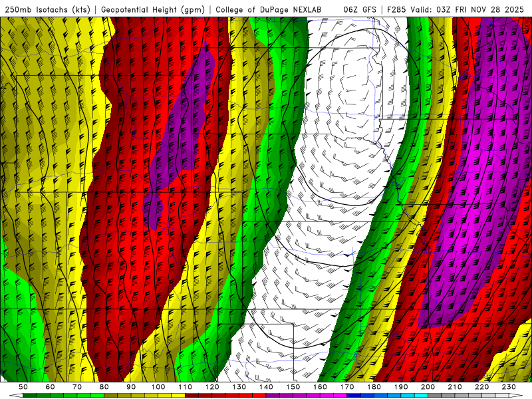Pick the bright yellow swatch below 110
This screenshot has height=399, width=532.
click(x=178, y=395)
